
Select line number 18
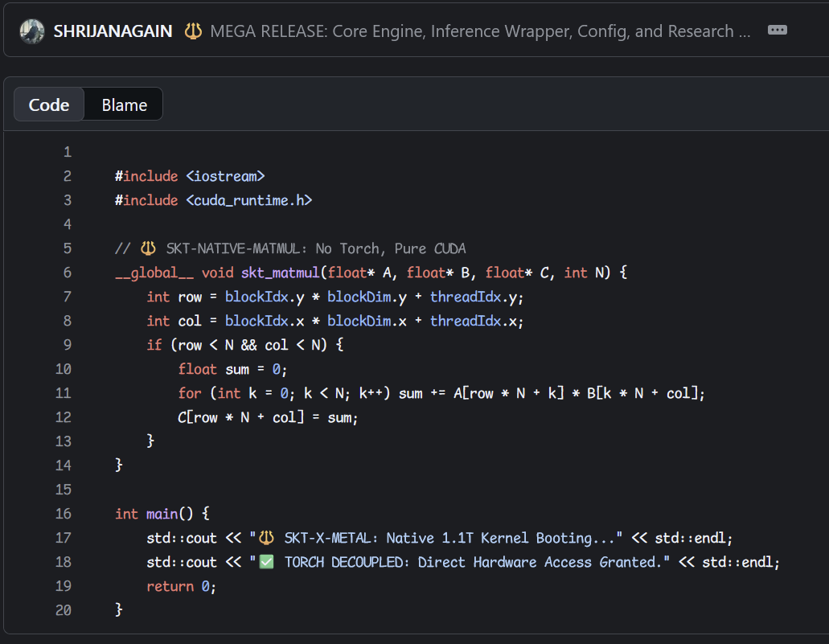point(64,562)
